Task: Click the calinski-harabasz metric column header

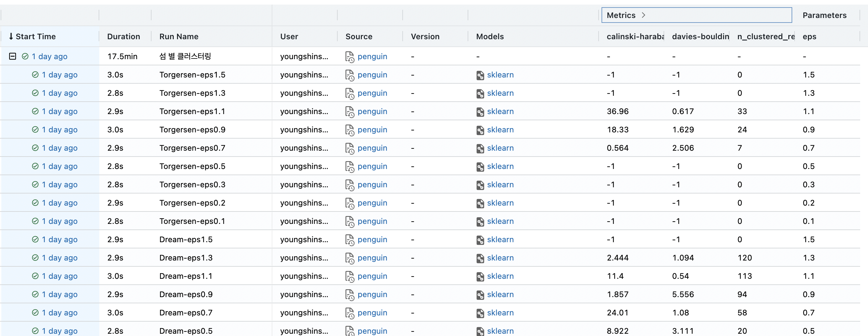Action: (635, 36)
